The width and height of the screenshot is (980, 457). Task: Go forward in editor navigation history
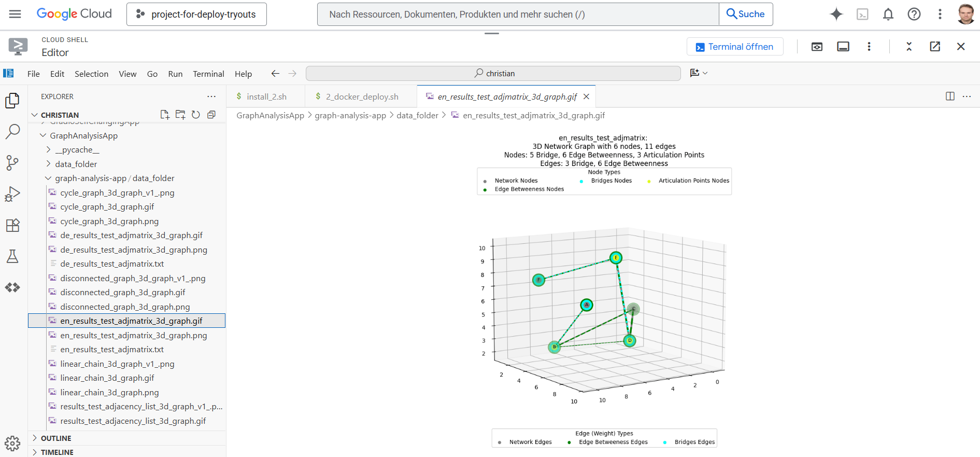292,74
